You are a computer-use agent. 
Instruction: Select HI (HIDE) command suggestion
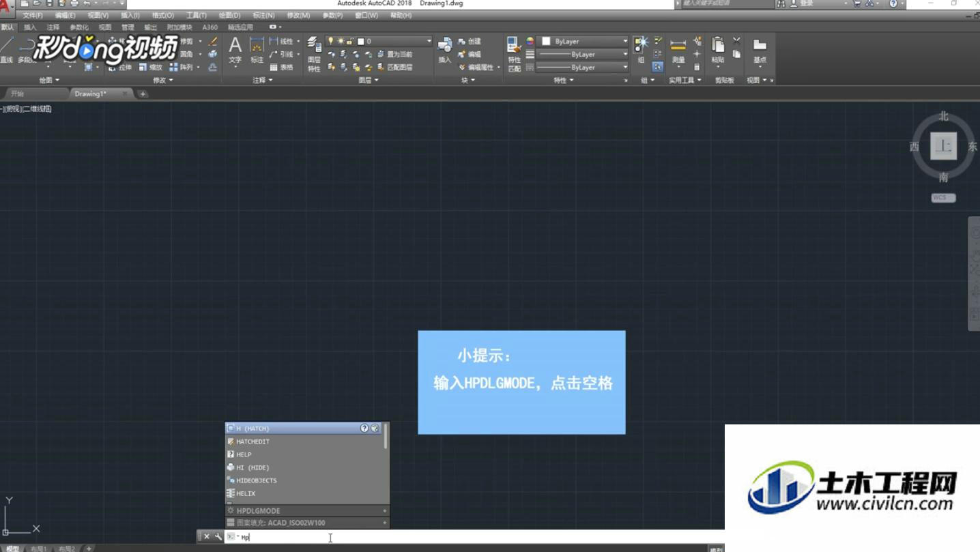pyautogui.click(x=304, y=467)
